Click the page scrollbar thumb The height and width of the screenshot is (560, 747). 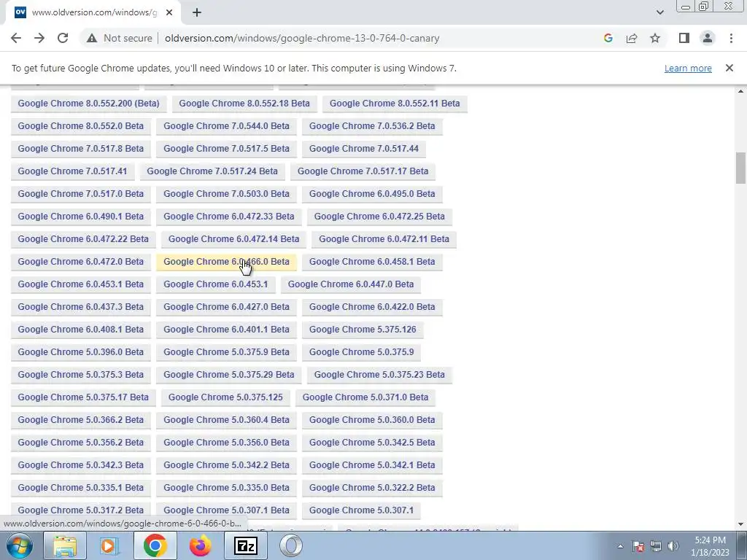pos(740,168)
